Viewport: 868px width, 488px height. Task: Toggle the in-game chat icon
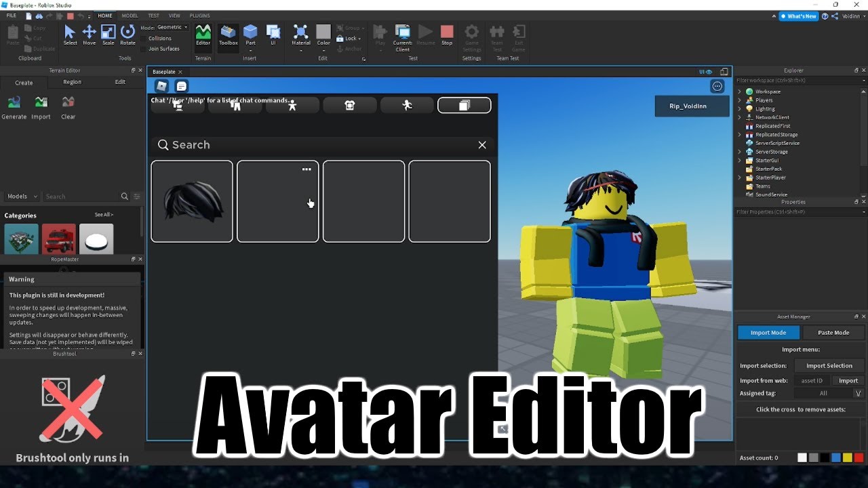[181, 86]
